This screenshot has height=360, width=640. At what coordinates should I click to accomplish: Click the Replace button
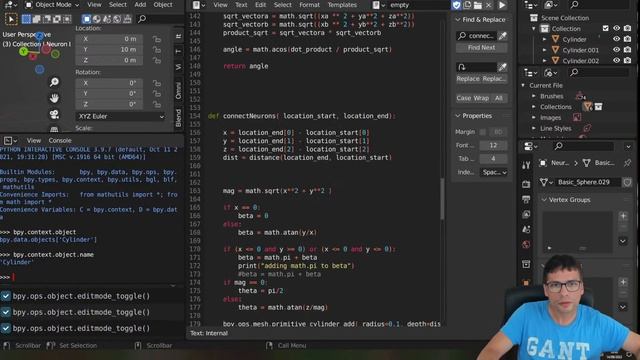(x=468, y=78)
